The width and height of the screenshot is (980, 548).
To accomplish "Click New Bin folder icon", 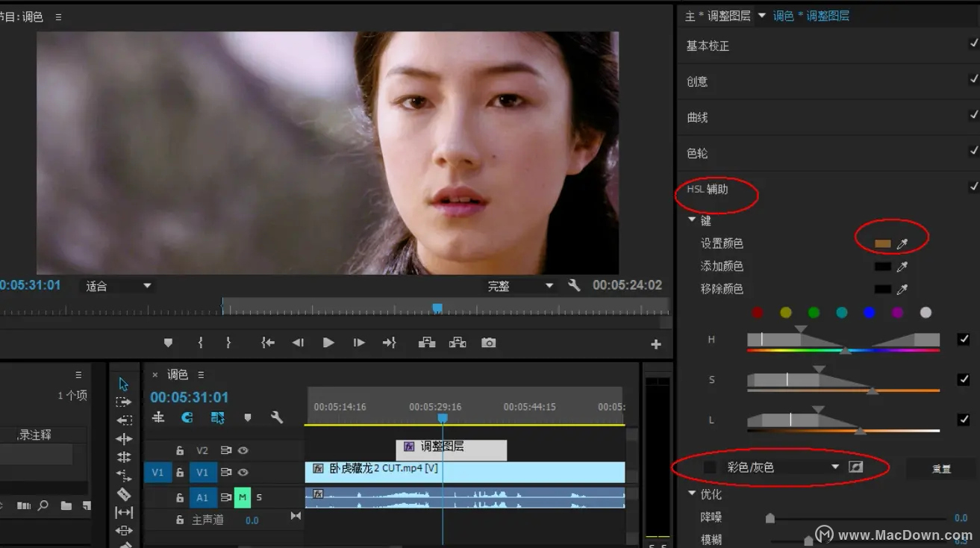I will coord(66,505).
